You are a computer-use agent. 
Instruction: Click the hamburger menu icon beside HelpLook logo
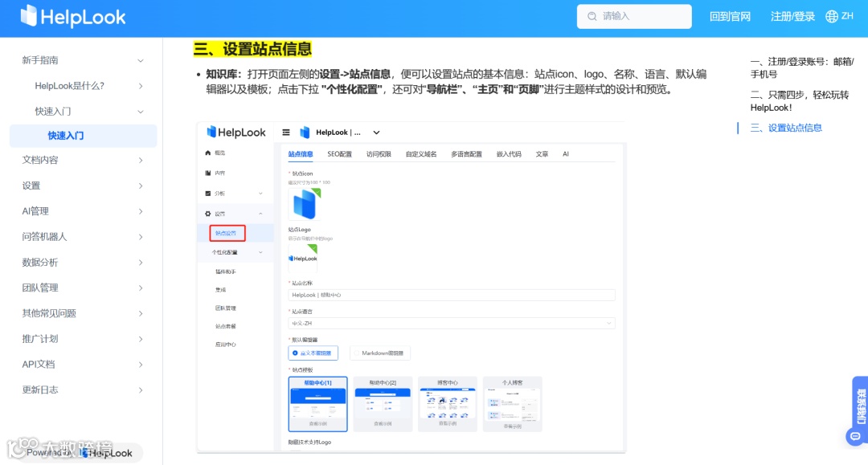286,133
